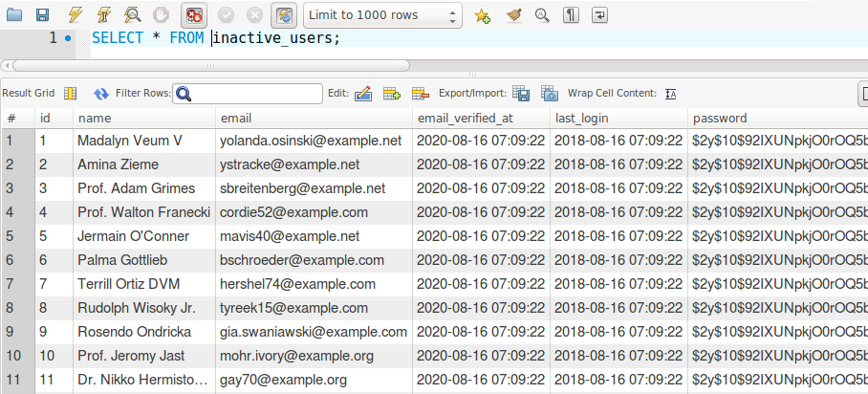Screen dimensions: 868x394
Task: Add query to favorites star icon
Action: tap(482, 15)
